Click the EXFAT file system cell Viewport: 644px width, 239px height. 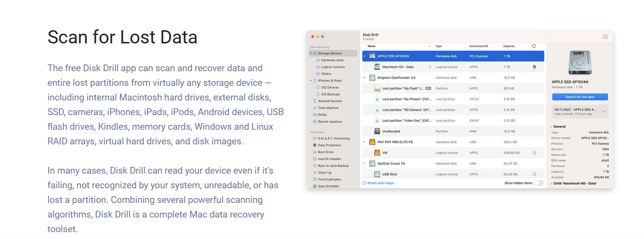pos(474,120)
